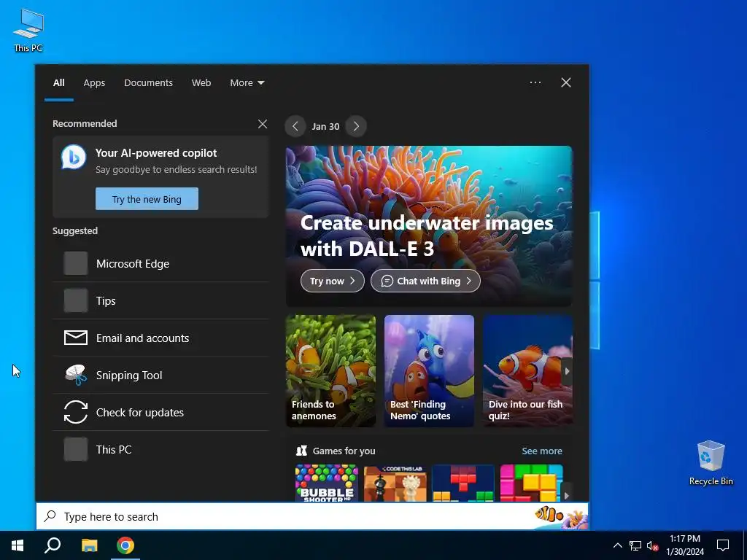Image resolution: width=747 pixels, height=560 pixels.
Task: Expand the More dropdown
Action: click(247, 83)
